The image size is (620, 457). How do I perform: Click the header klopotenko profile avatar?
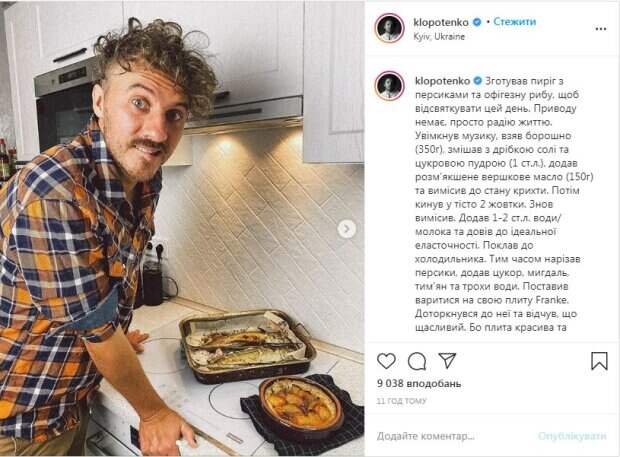[389, 28]
